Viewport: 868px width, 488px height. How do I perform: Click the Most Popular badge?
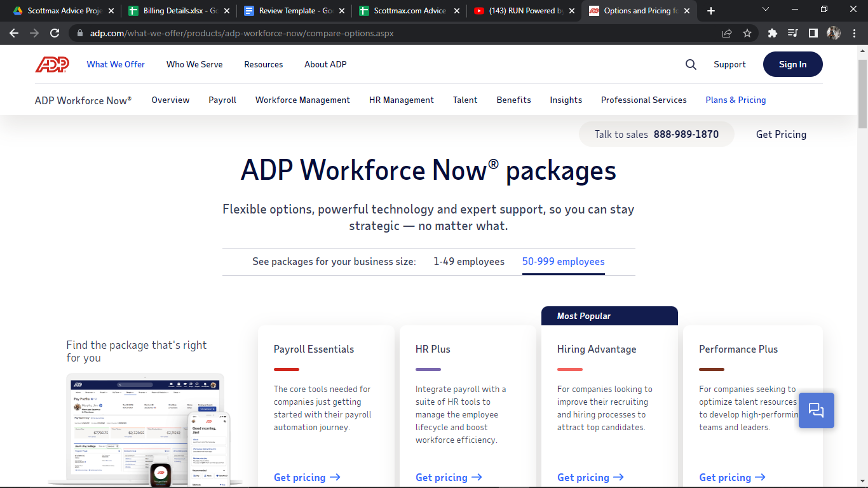click(x=609, y=316)
